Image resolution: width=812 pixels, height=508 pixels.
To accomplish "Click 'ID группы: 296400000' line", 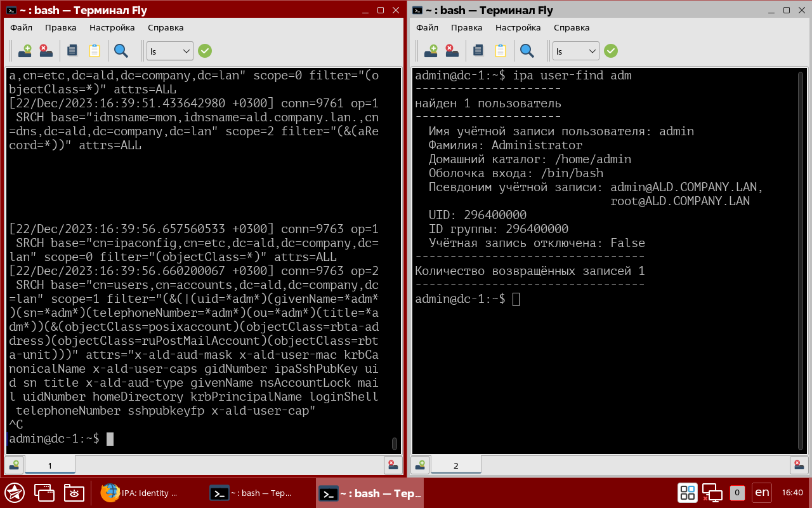I will 499,230.
